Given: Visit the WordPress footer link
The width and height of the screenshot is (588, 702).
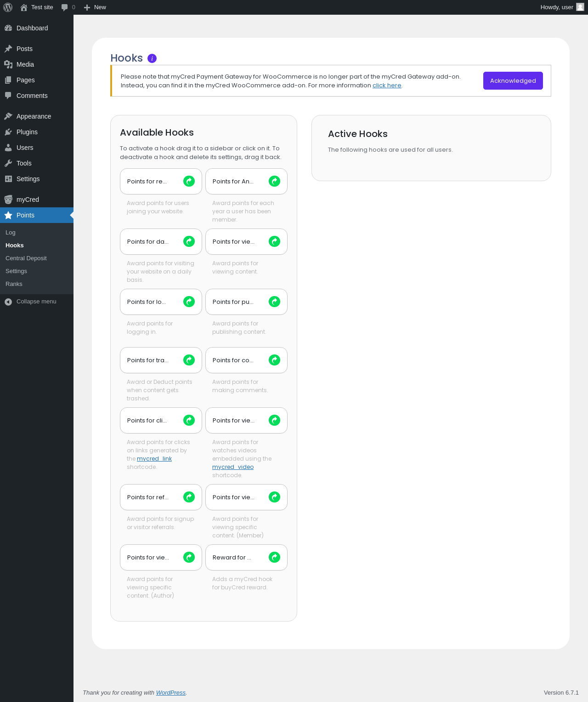Looking at the screenshot, I should tap(171, 693).
